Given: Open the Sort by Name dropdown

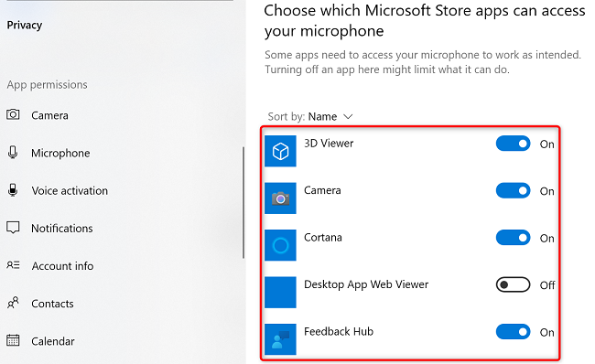Looking at the screenshot, I should tap(310, 116).
